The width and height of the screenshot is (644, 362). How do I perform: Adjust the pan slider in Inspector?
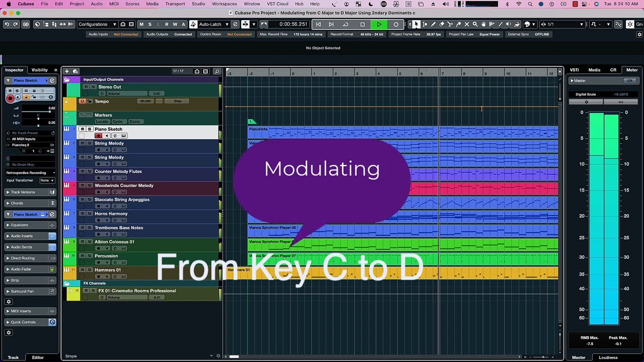coord(39,118)
